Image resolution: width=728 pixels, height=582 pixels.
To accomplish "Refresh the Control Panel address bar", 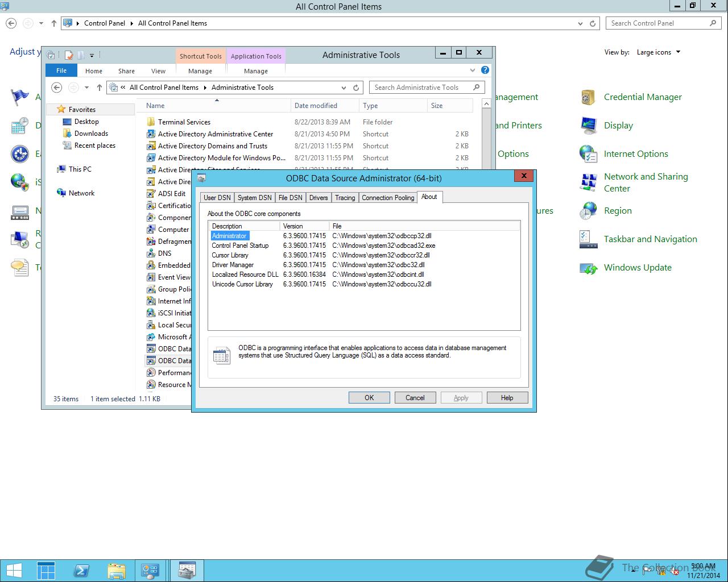I will point(593,23).
